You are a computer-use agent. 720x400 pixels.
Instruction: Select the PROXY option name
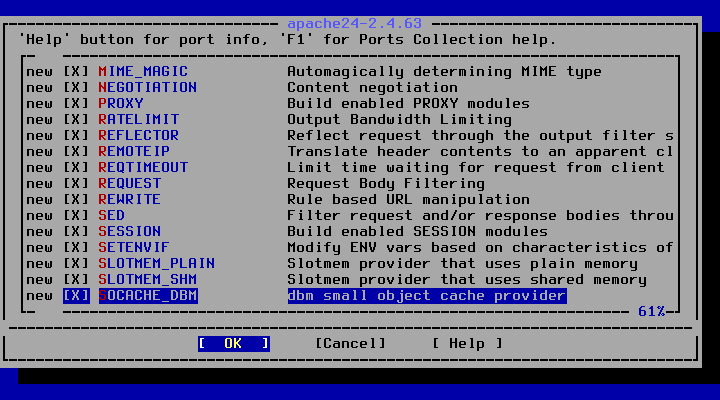tap(121, 104)
